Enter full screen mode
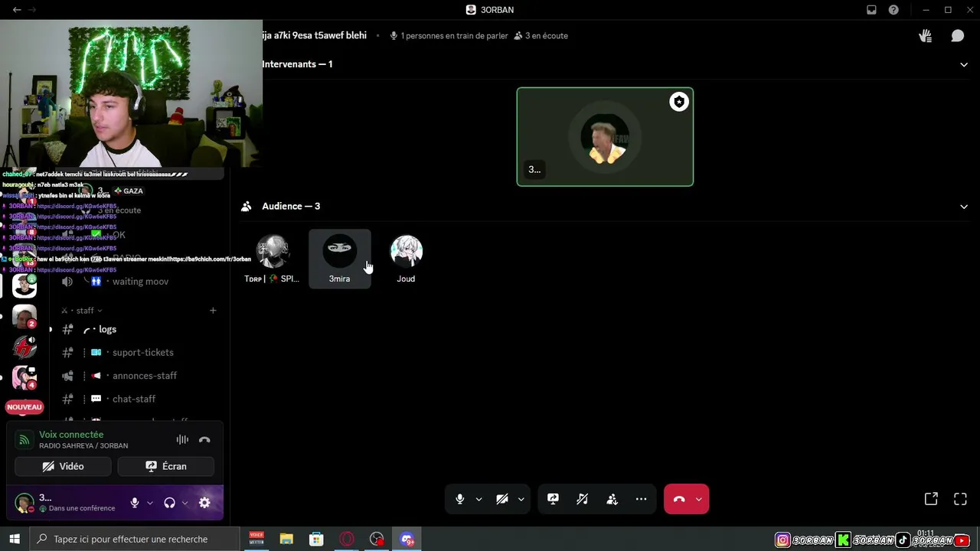Screen dimensions: 980x551 (x=960, y=499)
